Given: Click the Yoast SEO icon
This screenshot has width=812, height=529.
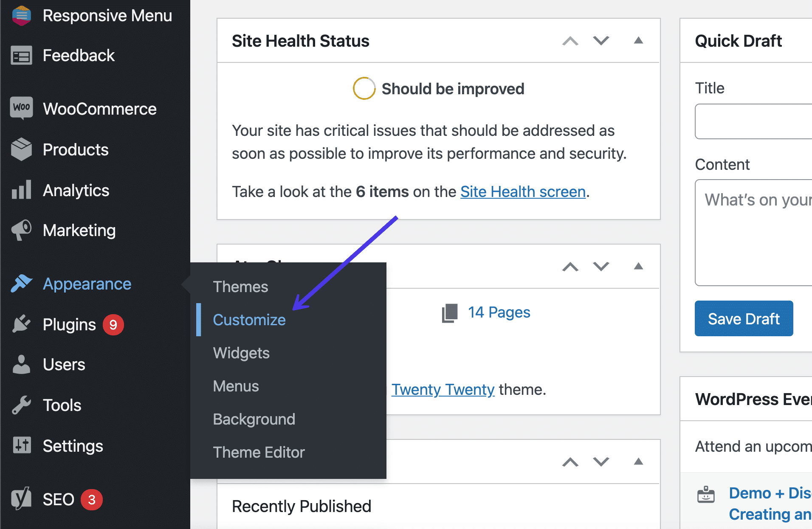Looking at the screenshot, I should point(20,499).
